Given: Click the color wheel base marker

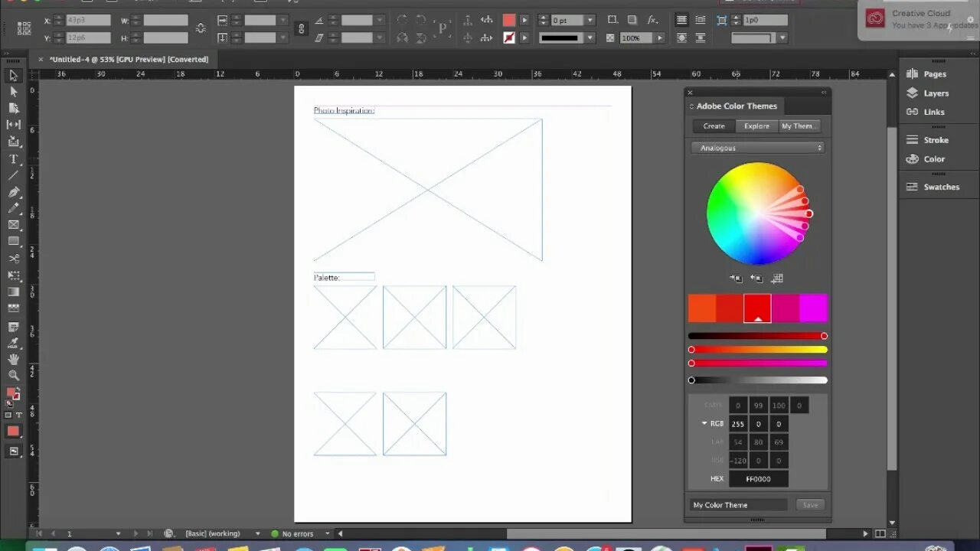Looking at the screenshot, I should click(808, 214).
